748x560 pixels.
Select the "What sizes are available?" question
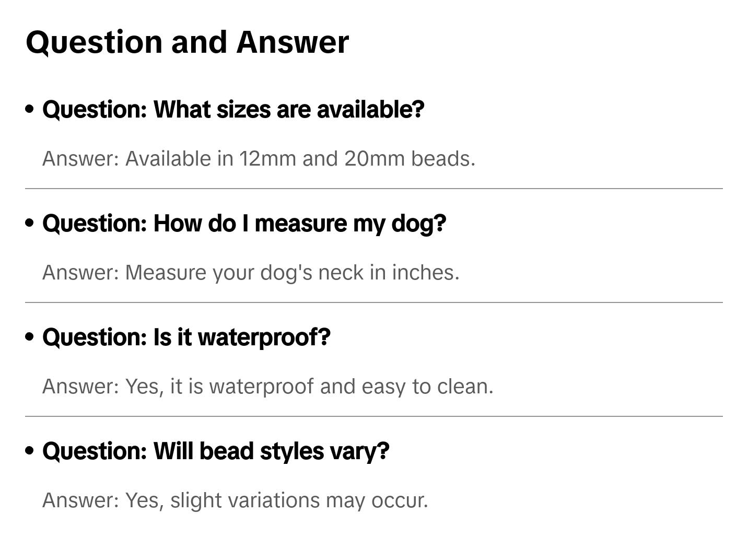(x=233, y=109)
